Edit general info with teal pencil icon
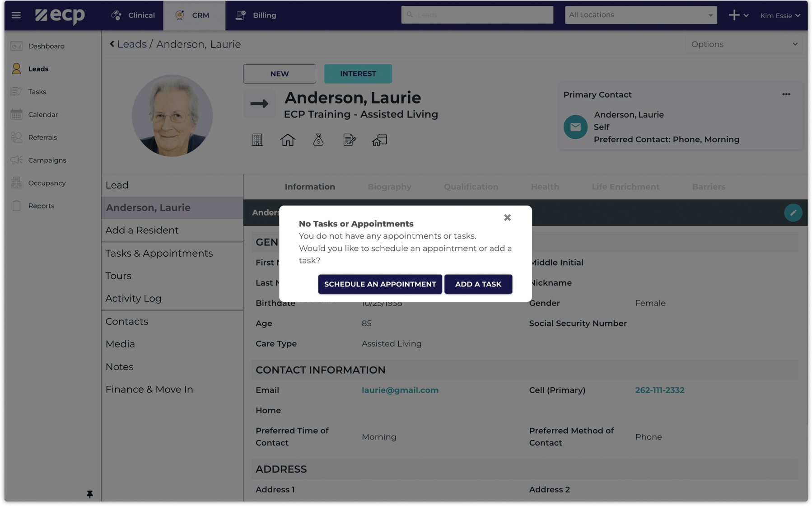The image size is (812, 507). (793, 212)
